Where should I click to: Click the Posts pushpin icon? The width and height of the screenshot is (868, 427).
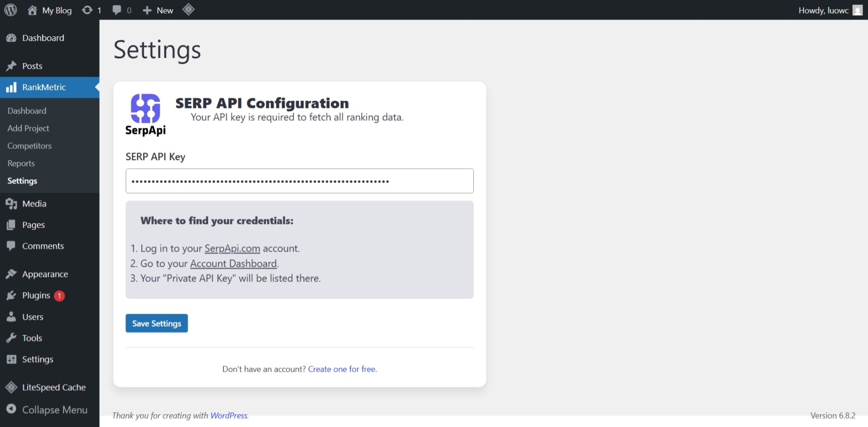click(11, 66)
